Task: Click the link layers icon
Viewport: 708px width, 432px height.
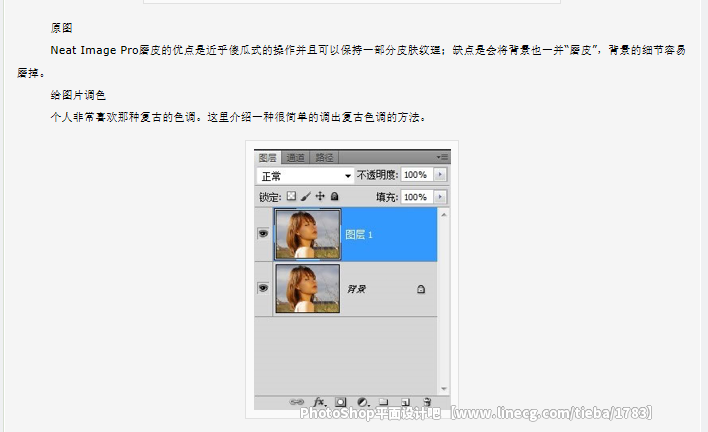Action: tap(297, 402)
